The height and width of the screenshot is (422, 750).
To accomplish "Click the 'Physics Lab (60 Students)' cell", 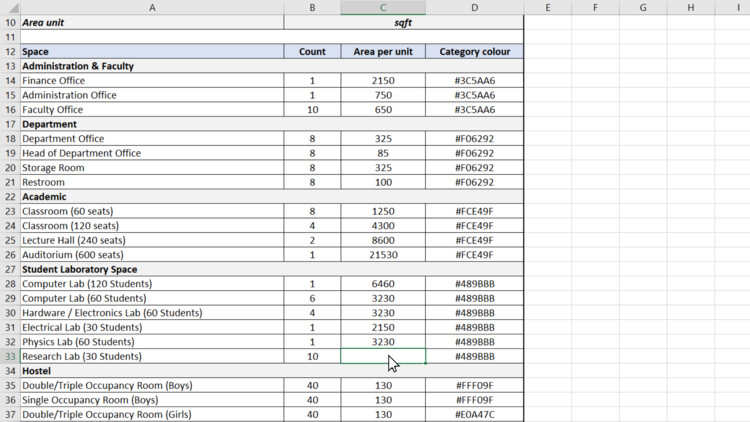I will (152, 342).
